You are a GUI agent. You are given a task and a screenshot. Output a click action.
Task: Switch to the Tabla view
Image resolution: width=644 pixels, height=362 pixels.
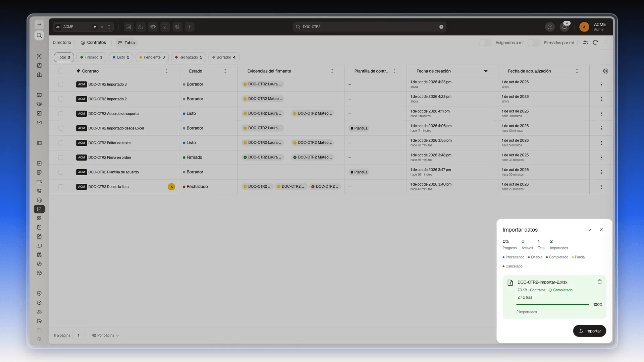pyautogui.click(x=126, y=43)
